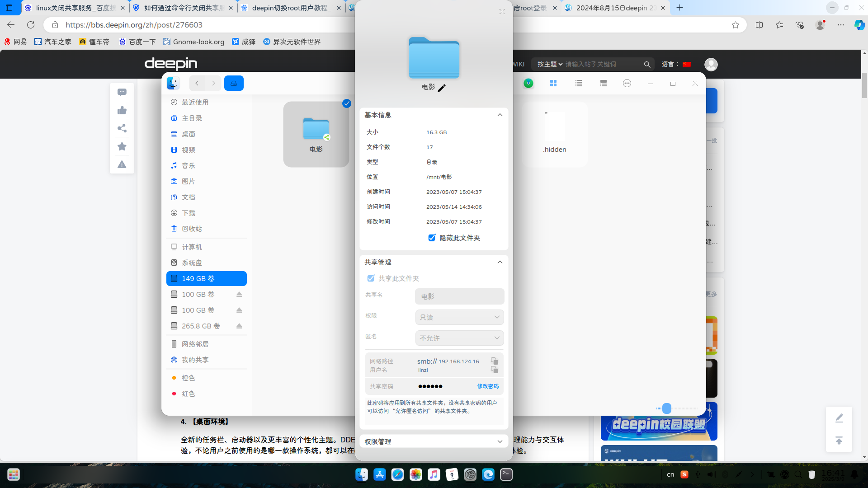Viewport: 868px width, 488px height.
Task: Open the 按主题 search filter dropdown
Action: [550, 64]
